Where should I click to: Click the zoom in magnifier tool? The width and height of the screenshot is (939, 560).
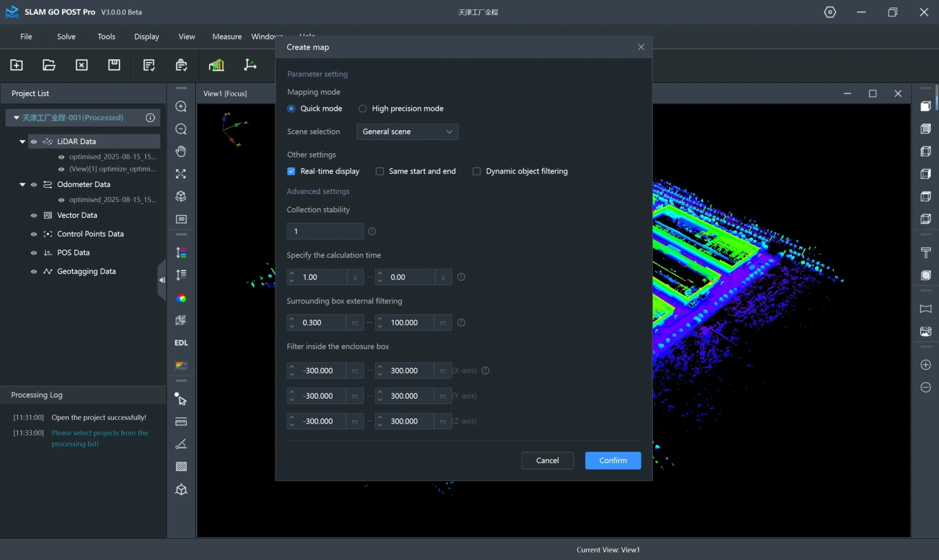[181, 106]
